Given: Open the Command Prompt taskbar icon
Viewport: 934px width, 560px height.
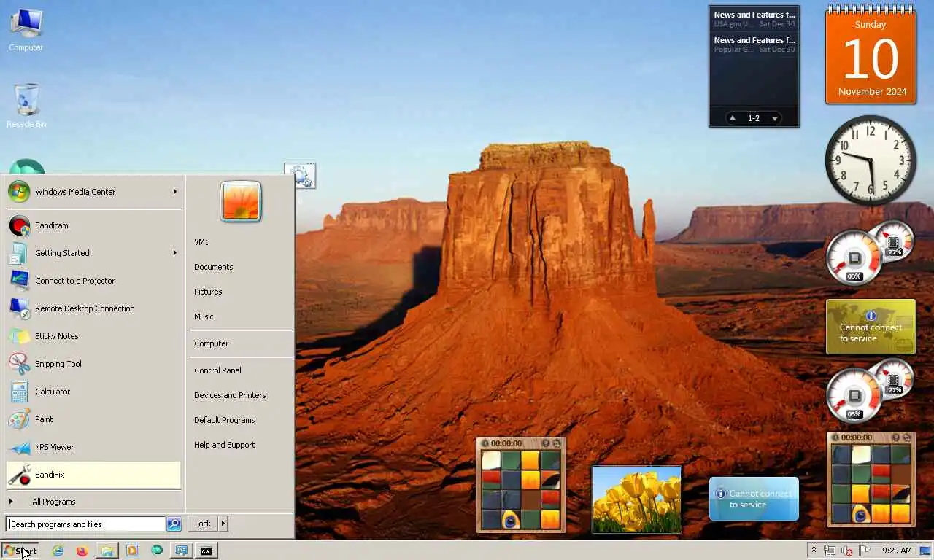Looking at the screenshot, I should 207,551.
